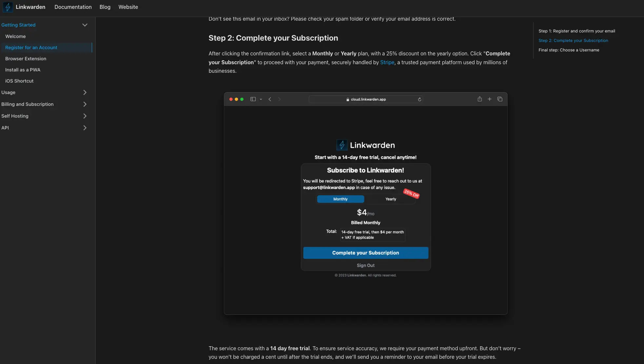Open Browser Extension sidebar page
The width and height of the screenshot is (644, 364).
coord(26,59)
